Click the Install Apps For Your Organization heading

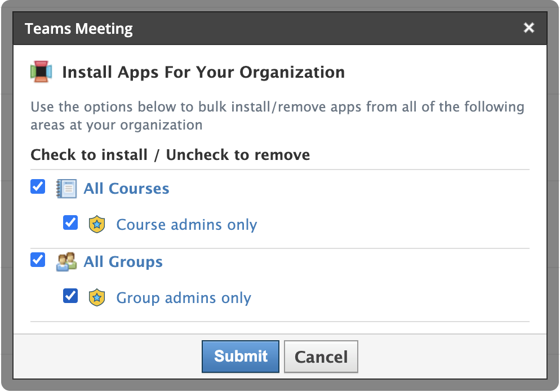(x=203, y=73)
